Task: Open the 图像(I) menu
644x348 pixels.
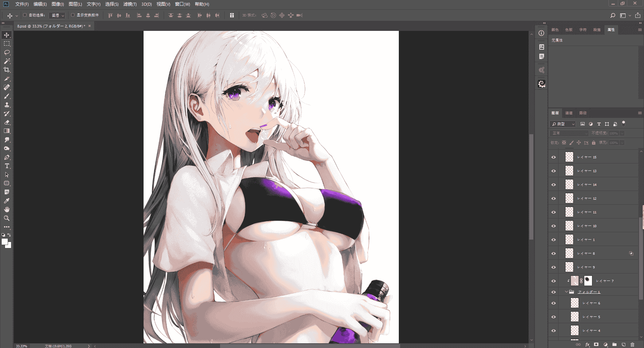Action: click(x=58, y=4)
